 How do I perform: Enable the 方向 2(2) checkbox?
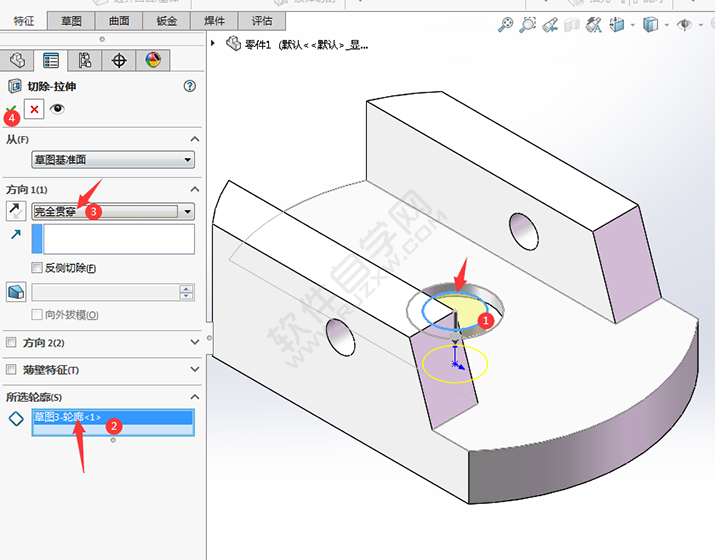coord(11,342)
